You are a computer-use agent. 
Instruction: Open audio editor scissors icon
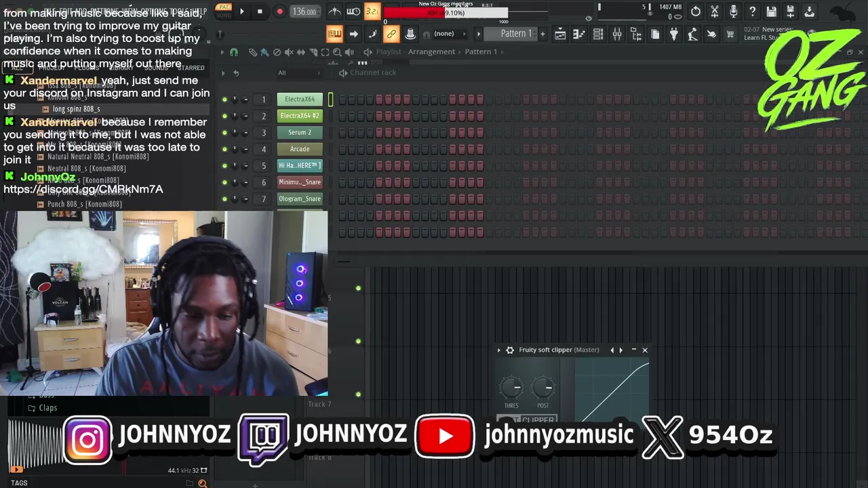pos(715,12)
